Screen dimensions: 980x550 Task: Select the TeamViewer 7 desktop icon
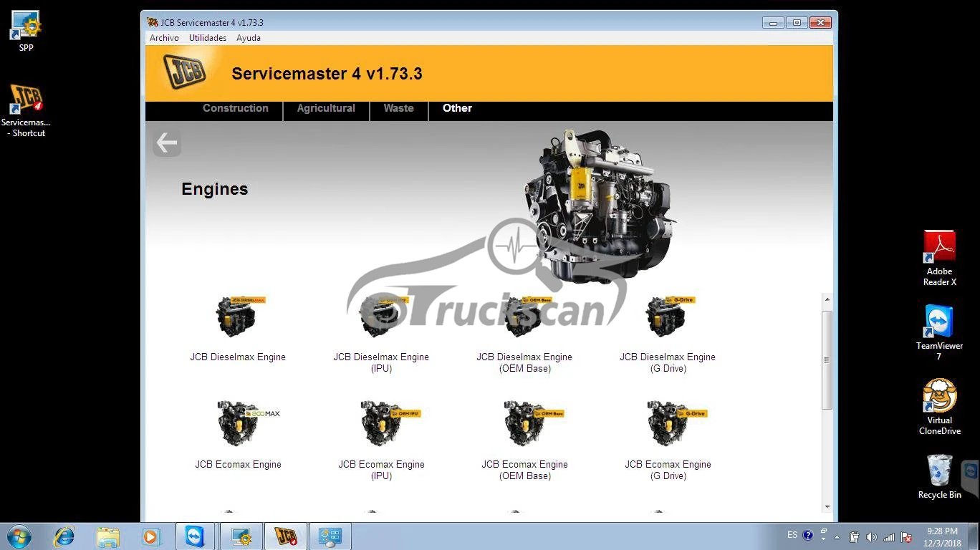939,332
